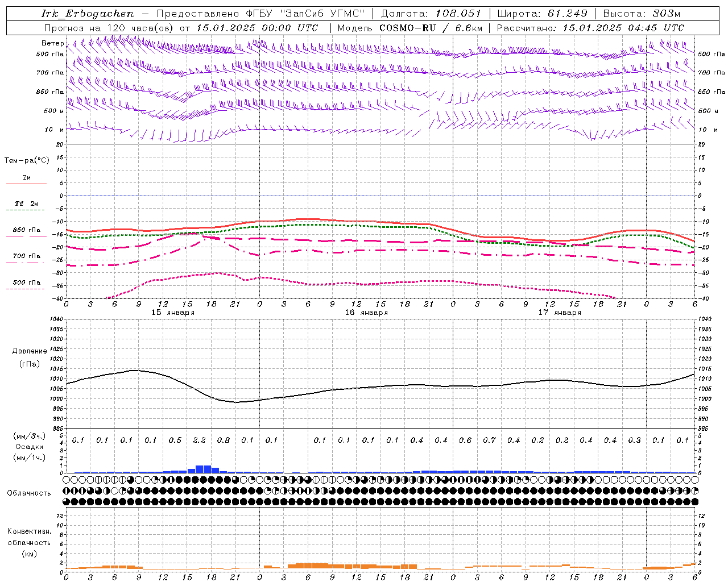Click the model name COSMO-RU / 6.6км
Screen dimensions: 728x582
[431, 28]
